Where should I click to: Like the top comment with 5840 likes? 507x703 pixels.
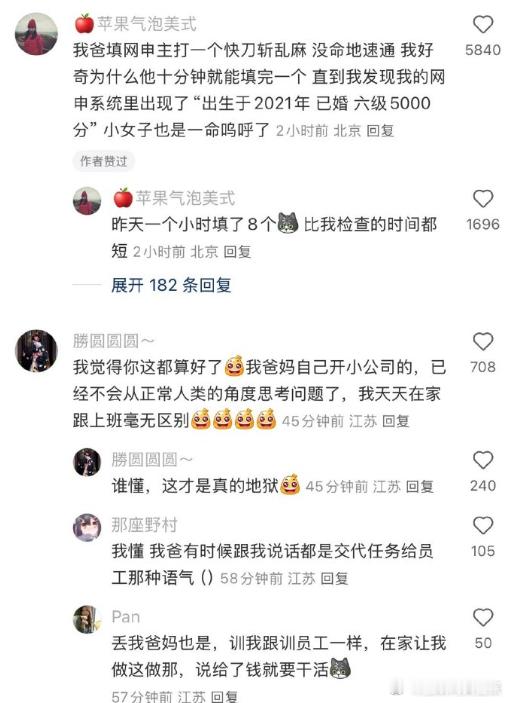pyautogui.click(x=483, y=24)
